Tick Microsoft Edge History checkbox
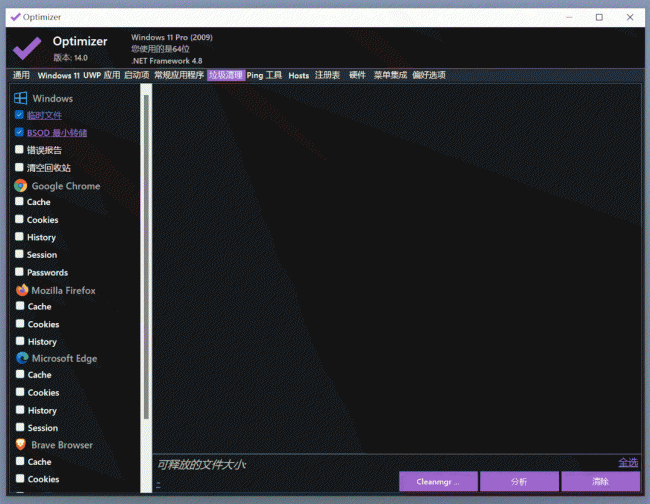 pyautogui.click(x=20, y=410)
